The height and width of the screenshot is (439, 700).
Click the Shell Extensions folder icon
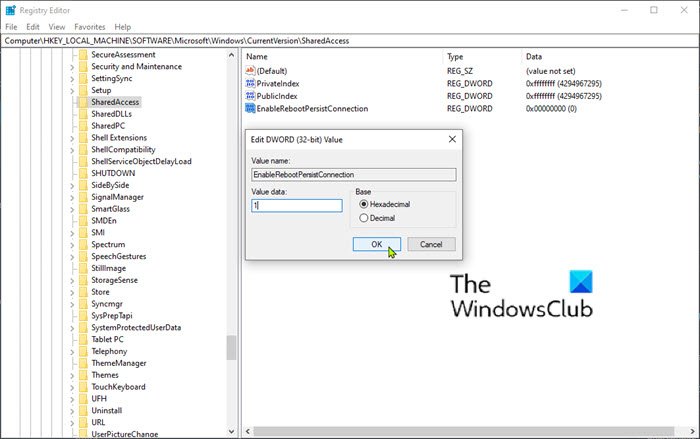click(83, 138)
